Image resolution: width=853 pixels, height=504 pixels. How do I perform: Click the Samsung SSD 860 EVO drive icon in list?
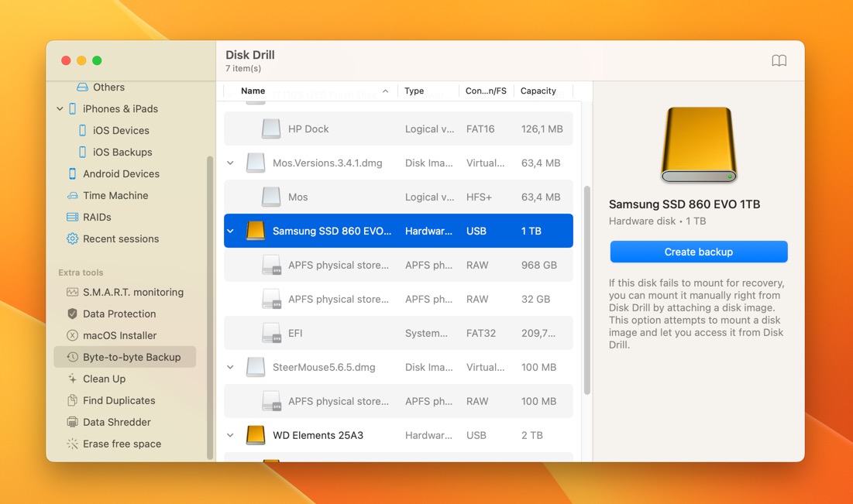[x=256, y=231]
